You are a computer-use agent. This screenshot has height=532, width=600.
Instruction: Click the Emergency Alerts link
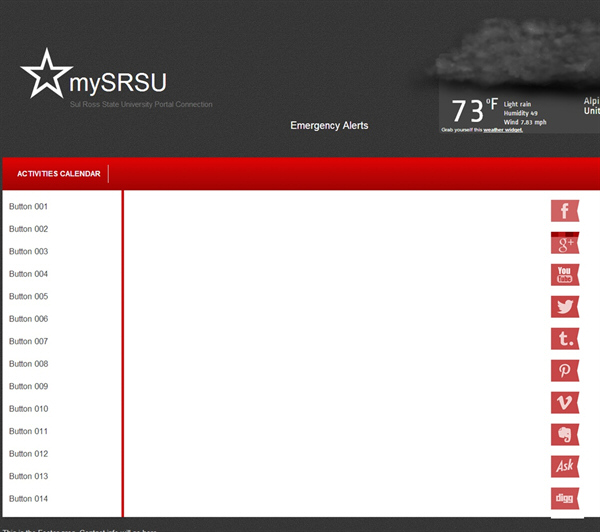click(329, 126)
